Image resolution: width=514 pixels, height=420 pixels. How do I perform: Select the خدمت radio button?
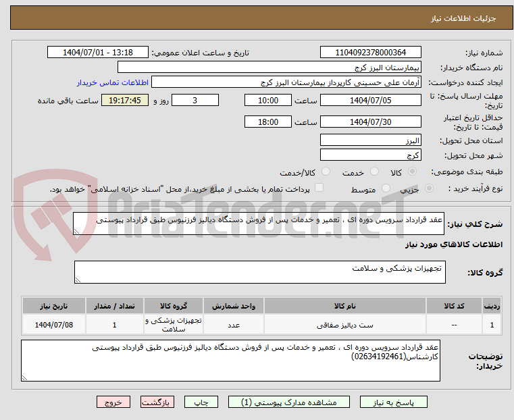(x=374, y=172)
